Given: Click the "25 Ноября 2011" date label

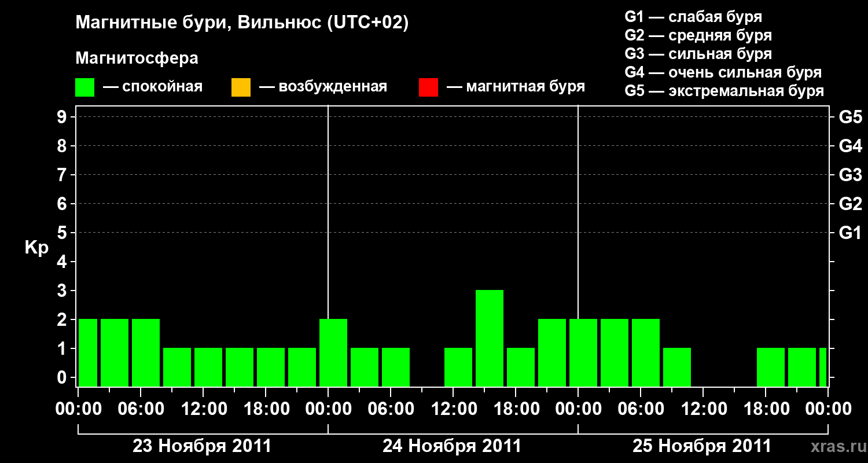Looking at the screenshot, I should click(702, 446).
